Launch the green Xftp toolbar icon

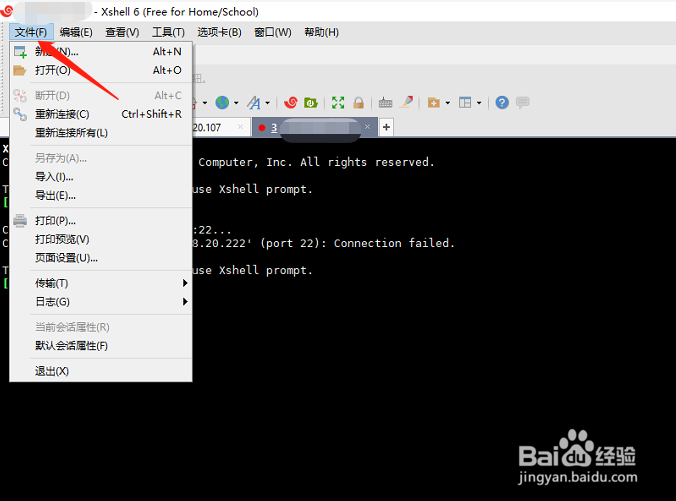tap(311, 103)
